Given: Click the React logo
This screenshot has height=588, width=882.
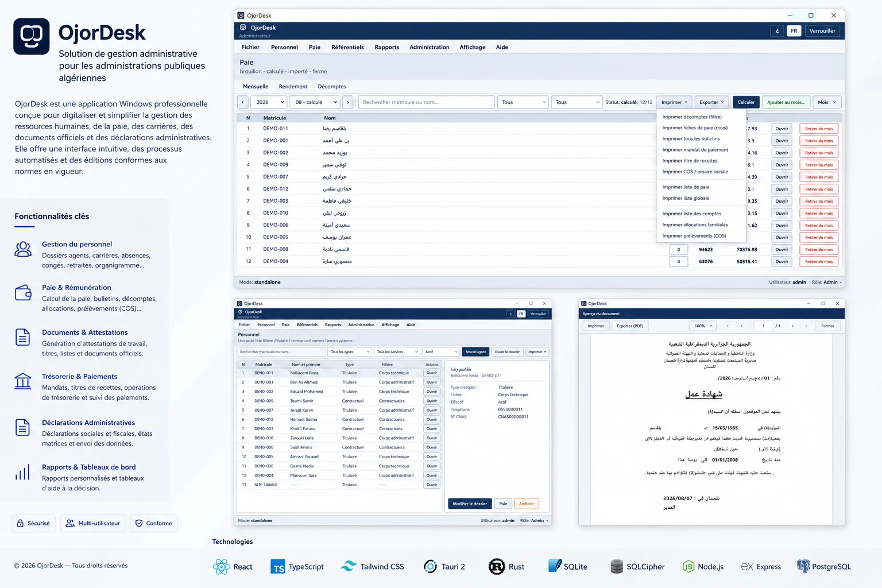Looking at the screenshot, I should (x=221, y=567).
